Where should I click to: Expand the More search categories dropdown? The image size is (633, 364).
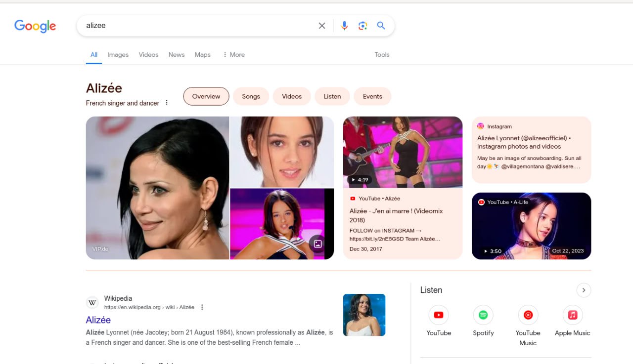coord(233,55)
